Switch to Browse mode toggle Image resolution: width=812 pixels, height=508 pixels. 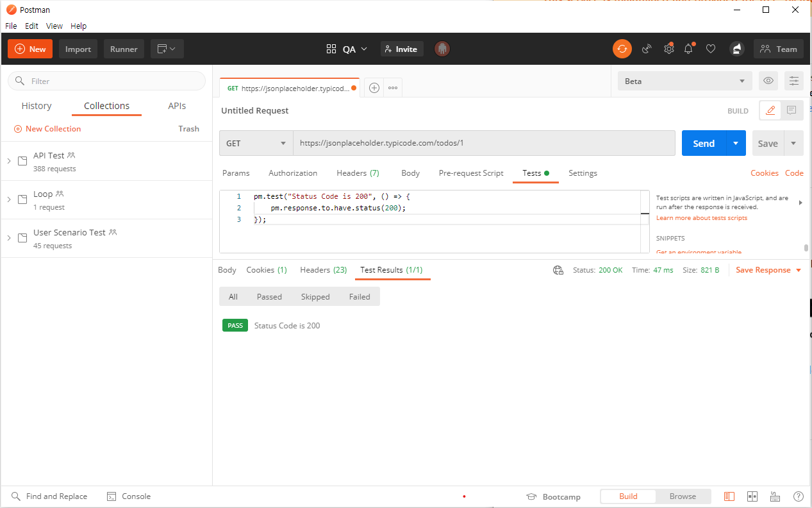(x=683, y=496)
